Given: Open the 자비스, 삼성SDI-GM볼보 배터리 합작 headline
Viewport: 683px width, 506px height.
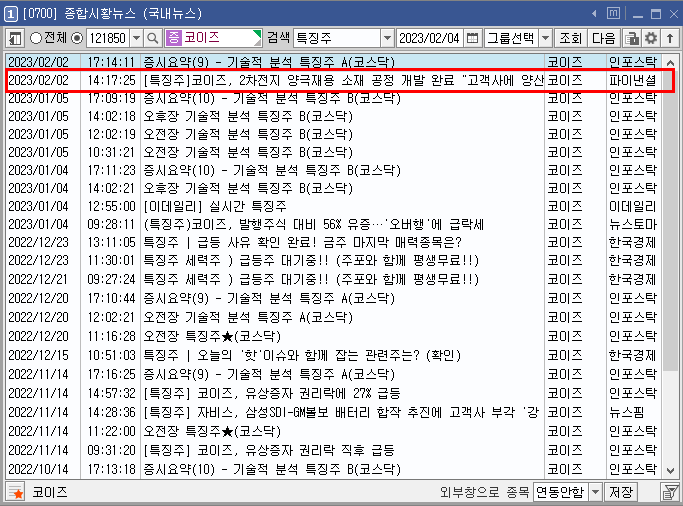Looking at the screenshot, I should [x=342, y=412].
